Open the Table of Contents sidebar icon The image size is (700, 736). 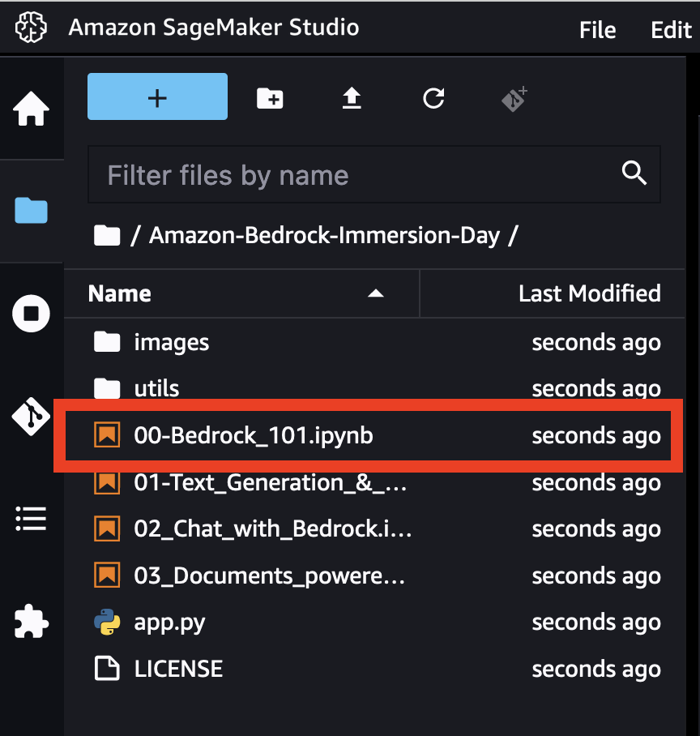(31, 519)
